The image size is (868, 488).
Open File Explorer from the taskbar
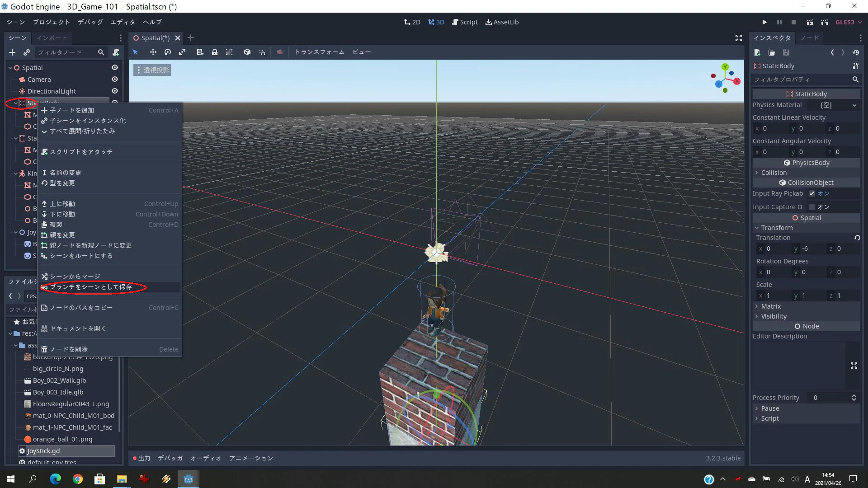[122, 479]
